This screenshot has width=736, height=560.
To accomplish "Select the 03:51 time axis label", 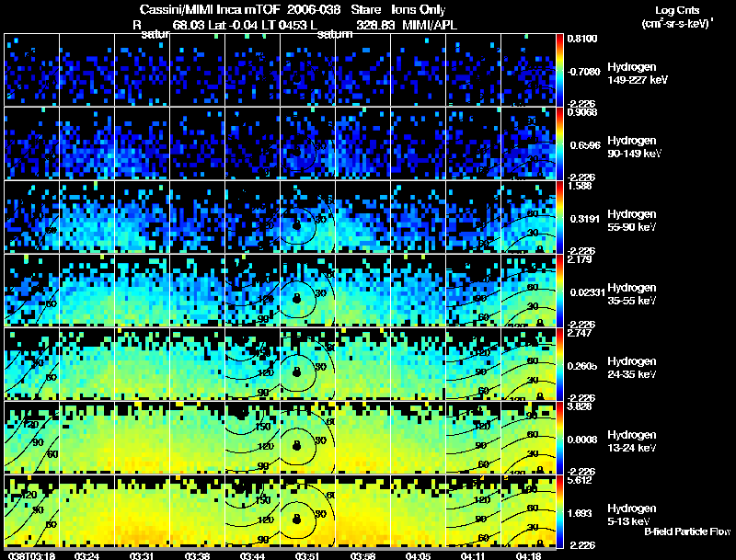I will [x=307, y=555].
